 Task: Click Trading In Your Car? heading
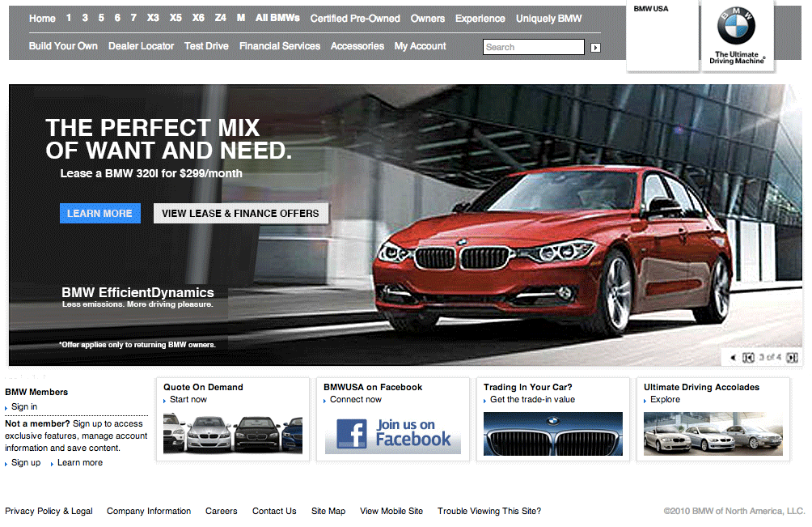pyautogui.click(x=527, y=387)
